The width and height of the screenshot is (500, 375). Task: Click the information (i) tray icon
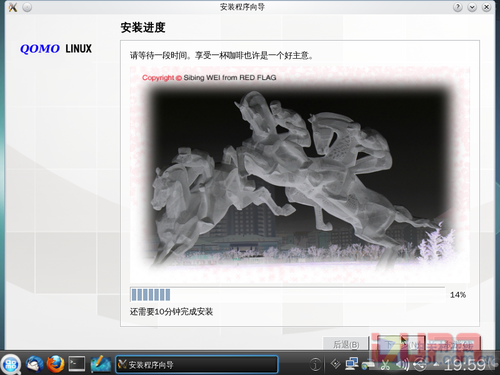pos(315,364)
